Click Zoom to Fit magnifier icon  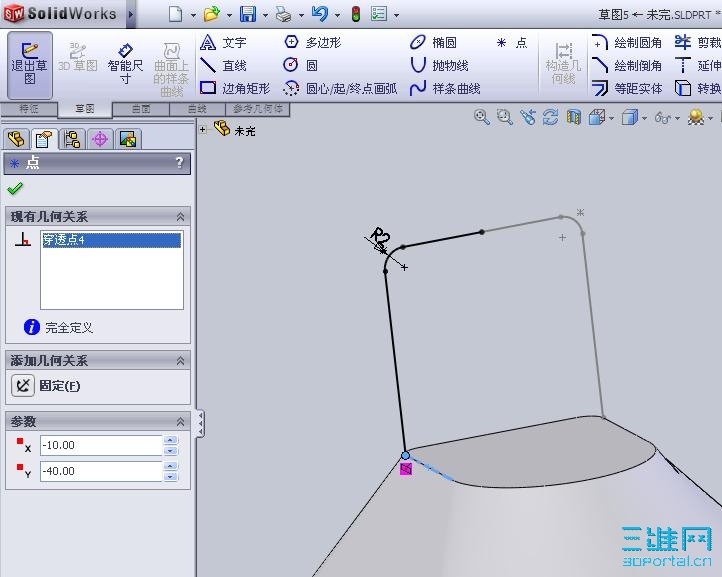(482, 117)
